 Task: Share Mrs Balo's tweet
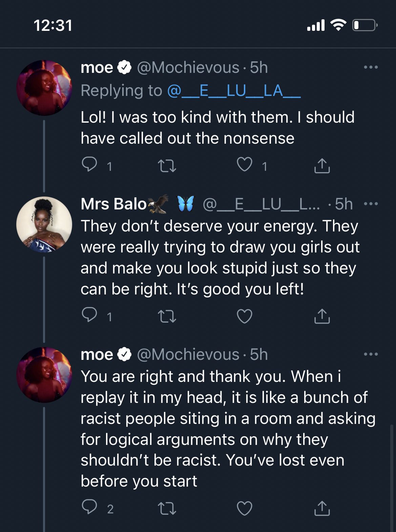click(321, 316)
